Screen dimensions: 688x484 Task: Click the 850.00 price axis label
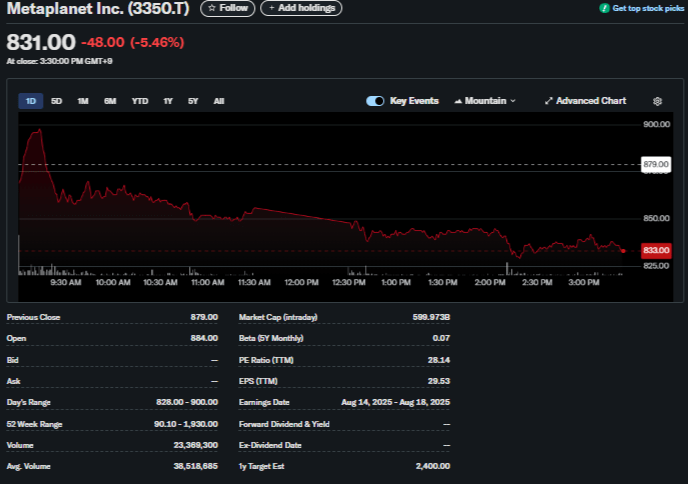(x=656, y=219)
